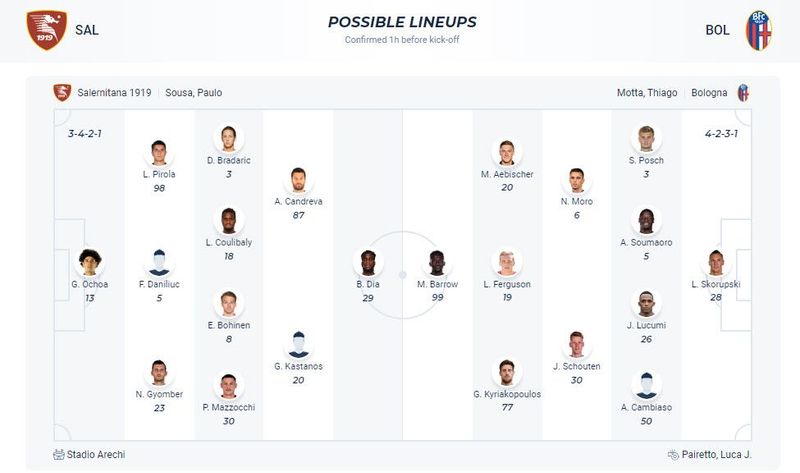This screenshot has width=800, height=473.
Task: Open the Salernitana 1919 team link
Action: [114, 93]
